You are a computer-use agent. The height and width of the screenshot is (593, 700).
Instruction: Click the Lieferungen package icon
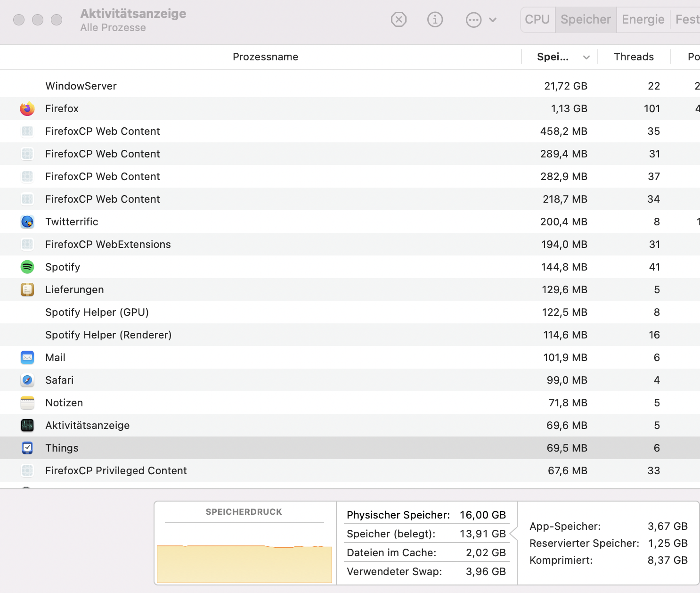(x=27, y=289)
